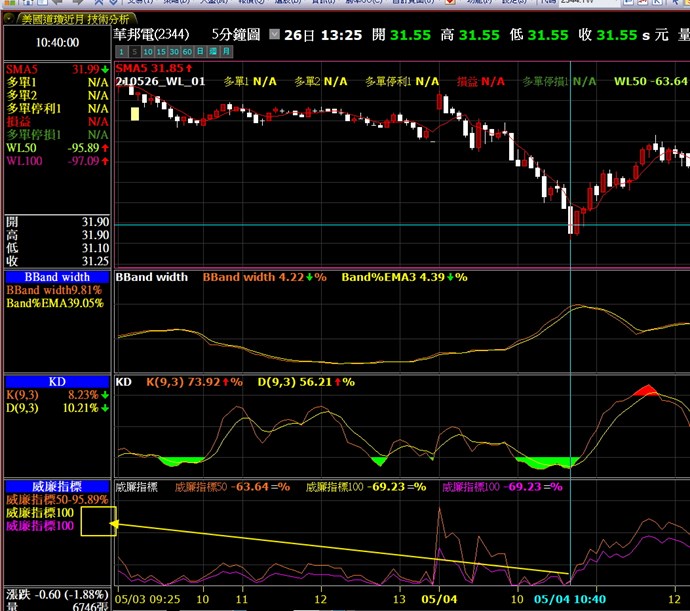Click the 10:40:00 time display box
Viewport: 690px width, 611px height.
(x=57, y=43)
